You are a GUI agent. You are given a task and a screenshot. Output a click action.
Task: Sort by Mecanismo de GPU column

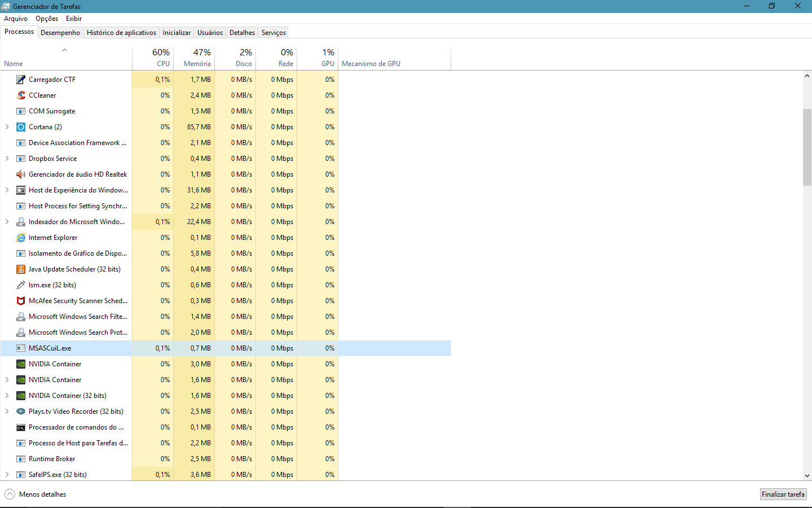tap(394, 58)
